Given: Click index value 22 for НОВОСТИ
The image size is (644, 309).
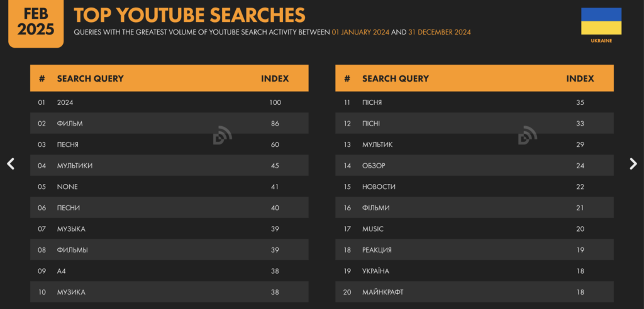Looking at the screenshot, I should (x=580, y=187).
